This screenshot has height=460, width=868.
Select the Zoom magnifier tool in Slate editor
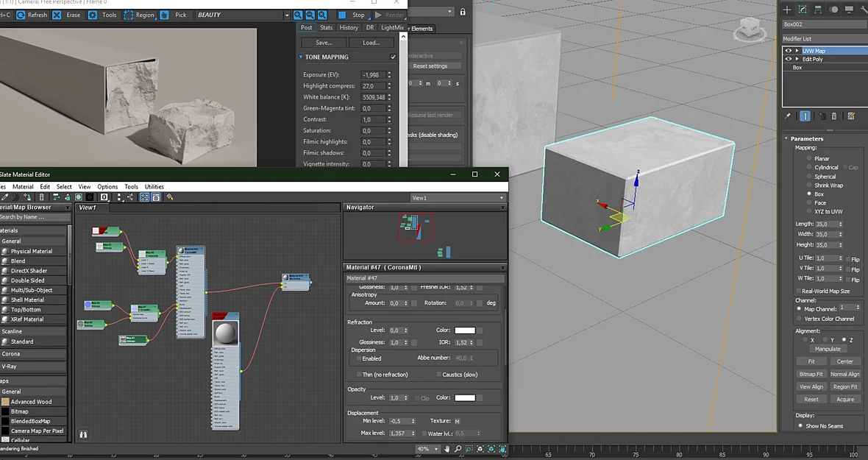458,449
